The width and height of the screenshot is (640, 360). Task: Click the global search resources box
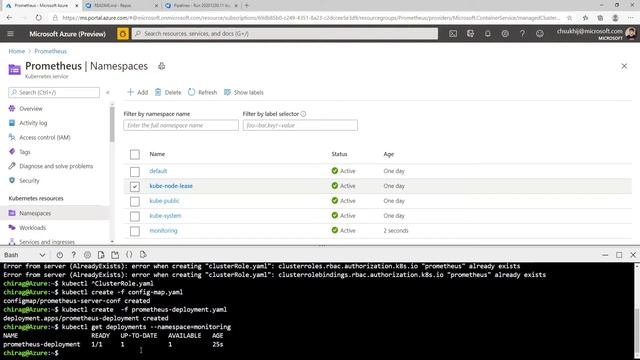(x=285, y=33)
